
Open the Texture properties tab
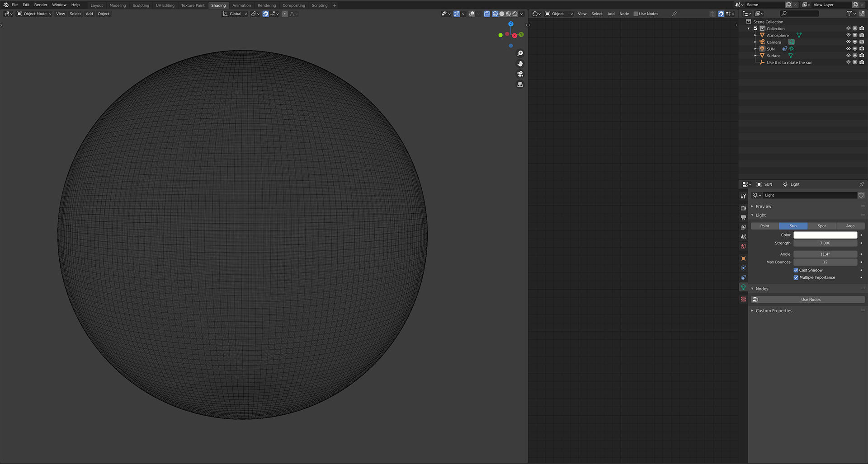[743, 299]
